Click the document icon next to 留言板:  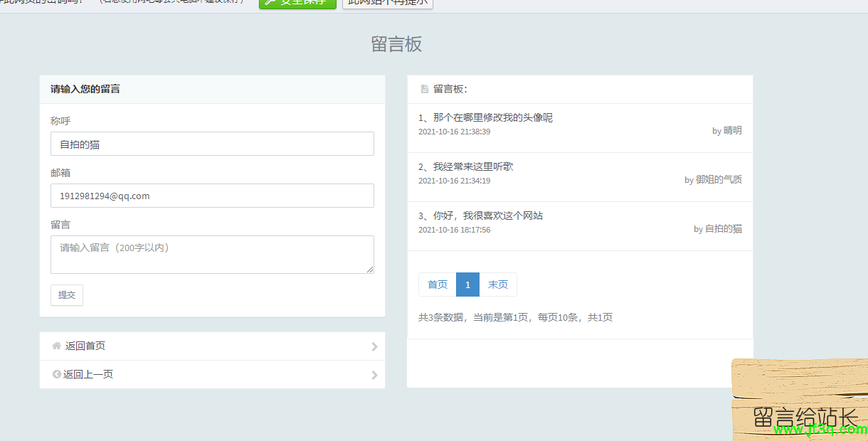coord(425,89)
